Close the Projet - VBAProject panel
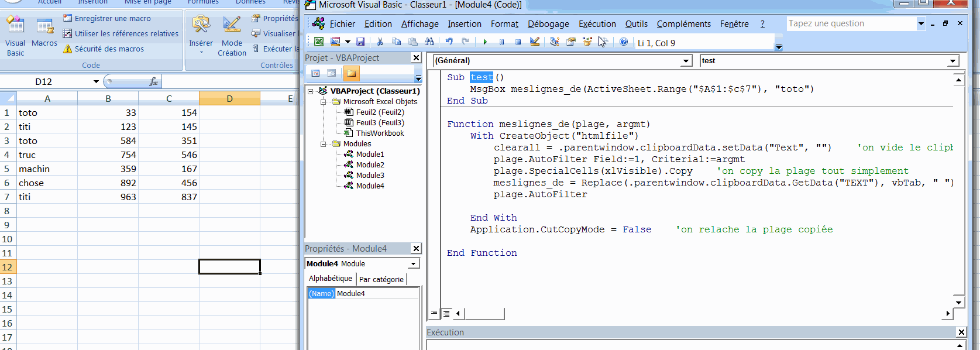This screenshot has width=980, height=350. [416, 57]
